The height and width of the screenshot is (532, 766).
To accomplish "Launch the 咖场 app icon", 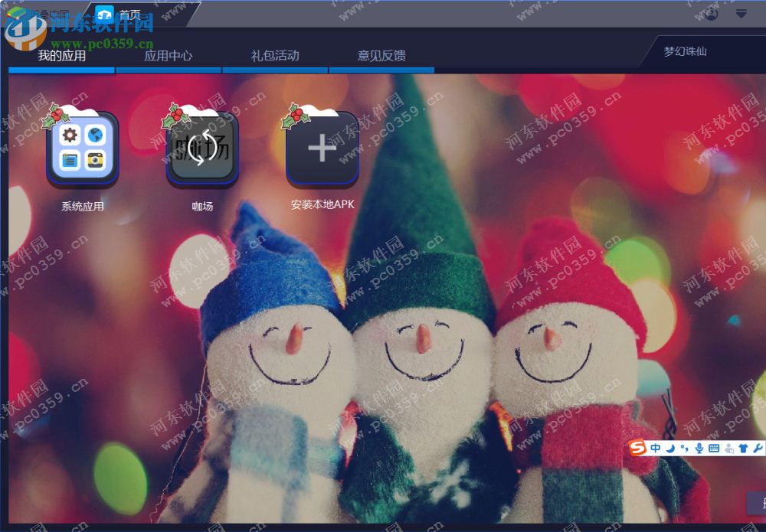I will pos(202,149).
